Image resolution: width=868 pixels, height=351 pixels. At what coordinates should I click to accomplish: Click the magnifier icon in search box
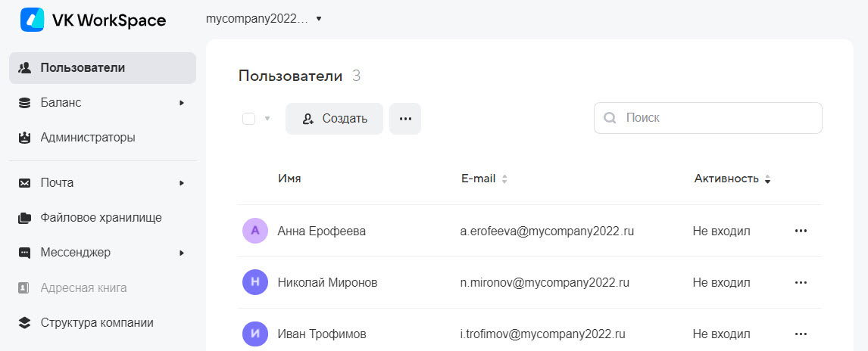coord(610,118)
